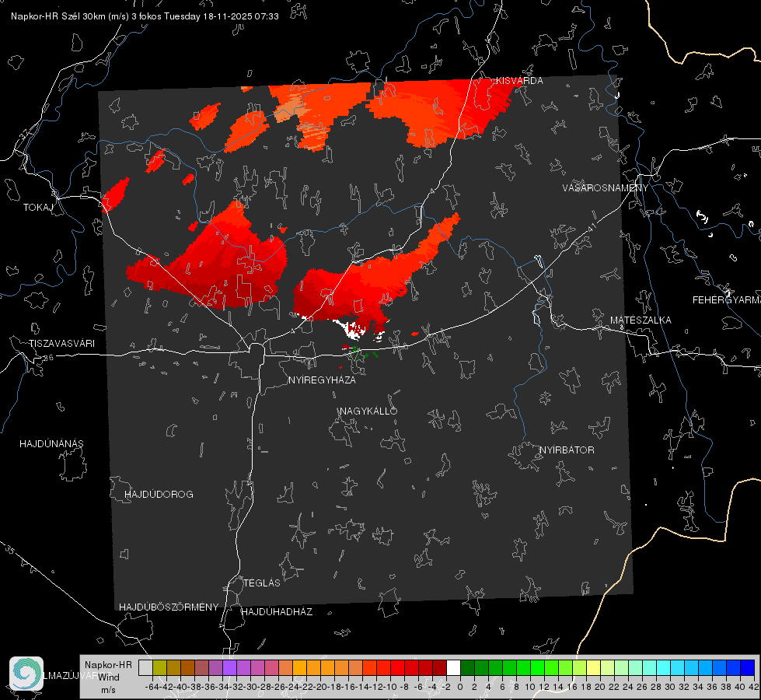761x700 pixels.
Task: Pick the purple legend swatch between -34 and -32
Action: tap(229, 667)
